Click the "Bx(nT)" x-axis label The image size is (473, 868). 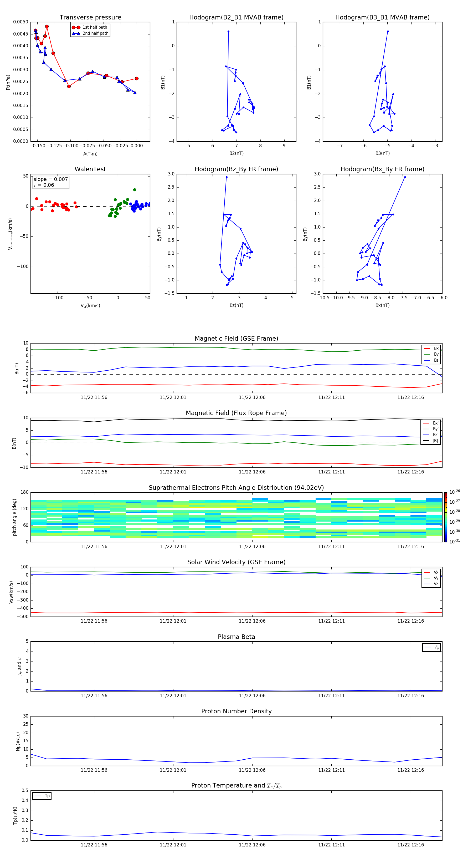382,305
